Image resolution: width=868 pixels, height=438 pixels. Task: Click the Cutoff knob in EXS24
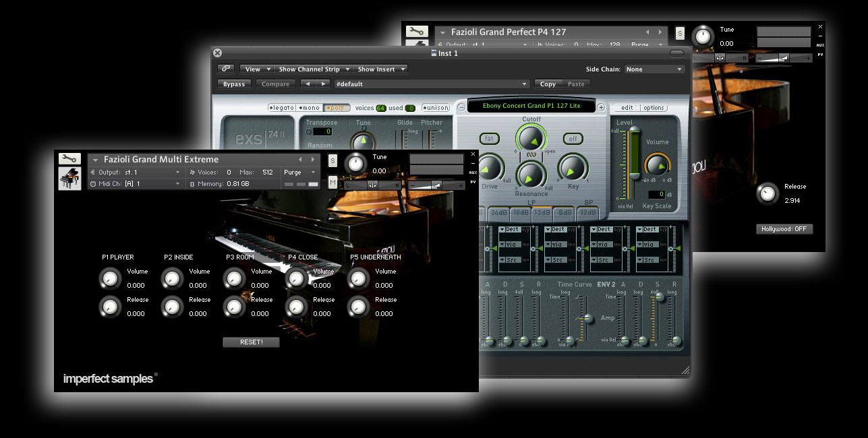point(531,139)
